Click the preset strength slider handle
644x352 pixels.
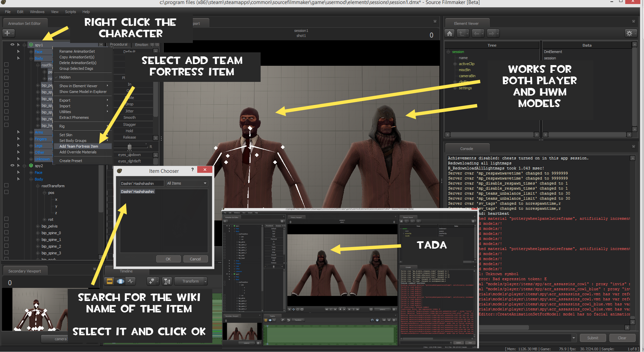pos(129,147)
